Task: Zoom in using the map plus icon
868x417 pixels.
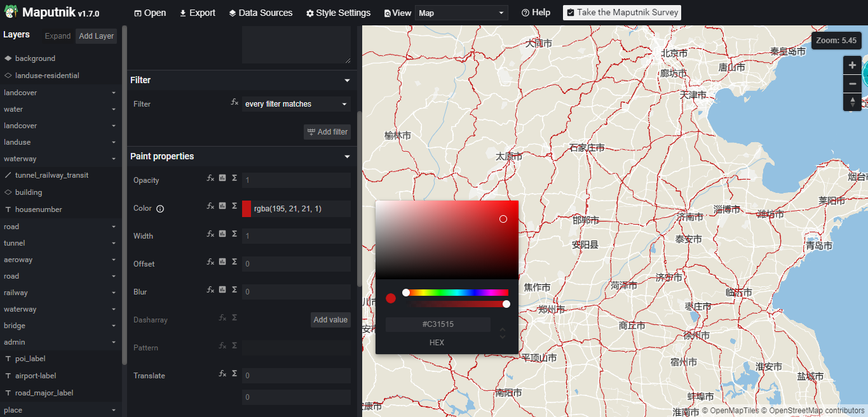Action: coord(852,65)
